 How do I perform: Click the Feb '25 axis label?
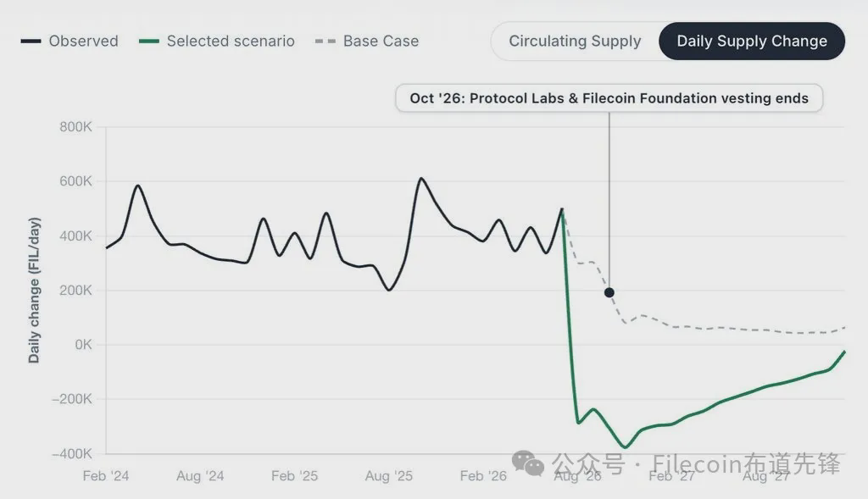tap(294, 476)
